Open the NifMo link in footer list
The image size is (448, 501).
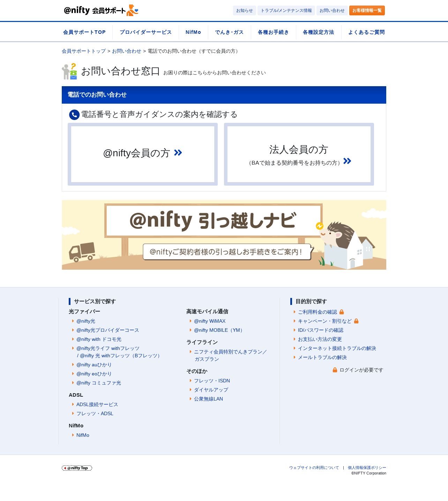pyautogui.click(x=83, y=435)
